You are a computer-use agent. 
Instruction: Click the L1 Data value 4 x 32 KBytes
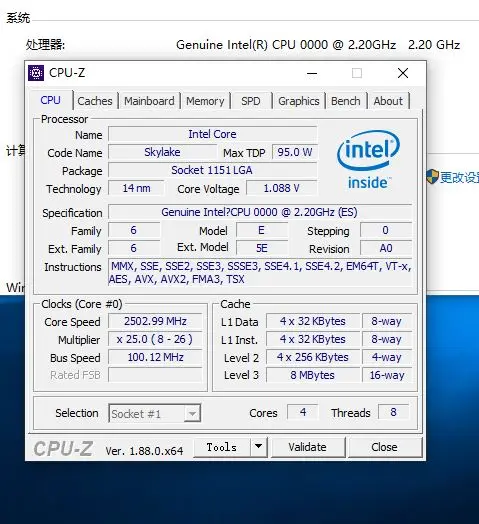[313, 321]
